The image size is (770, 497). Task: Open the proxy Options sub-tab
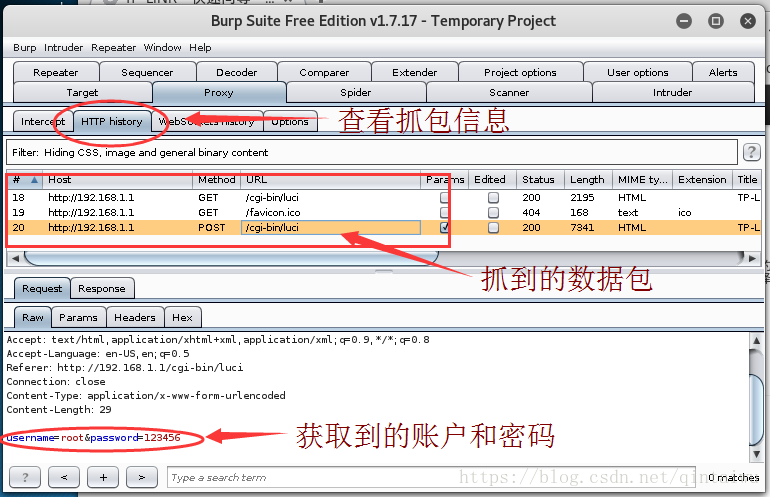click(x=290, y=121)
